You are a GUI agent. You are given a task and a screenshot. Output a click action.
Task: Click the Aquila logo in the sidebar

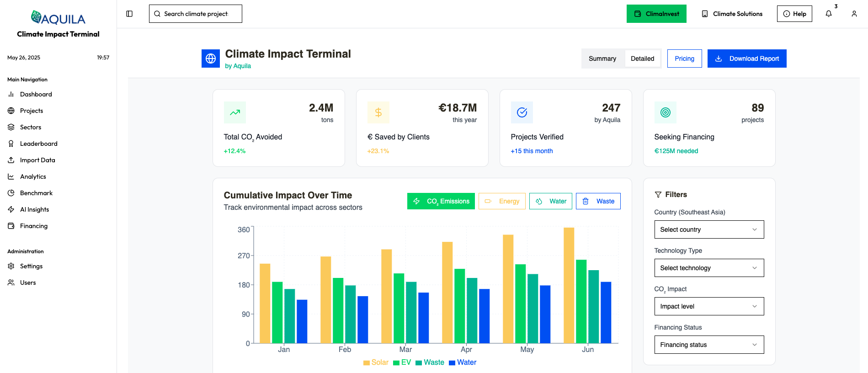(58, 18)
